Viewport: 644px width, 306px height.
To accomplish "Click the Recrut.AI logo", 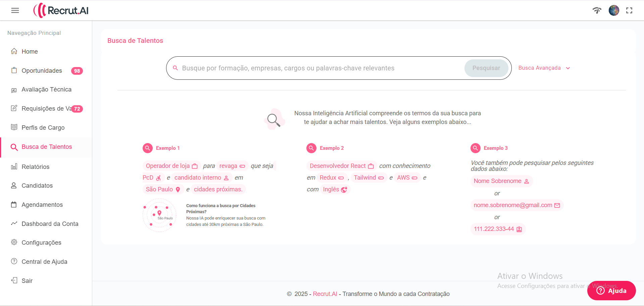I will pos(61,10).
